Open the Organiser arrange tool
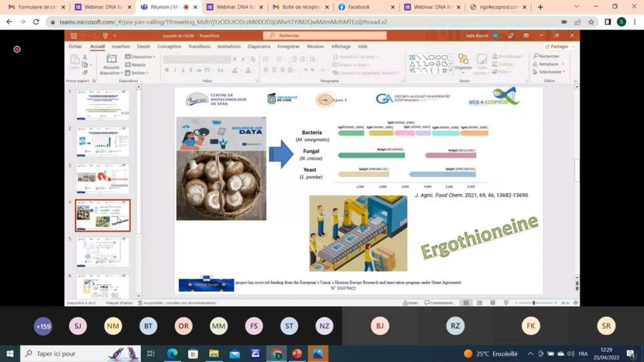 (x=463, y=62)
